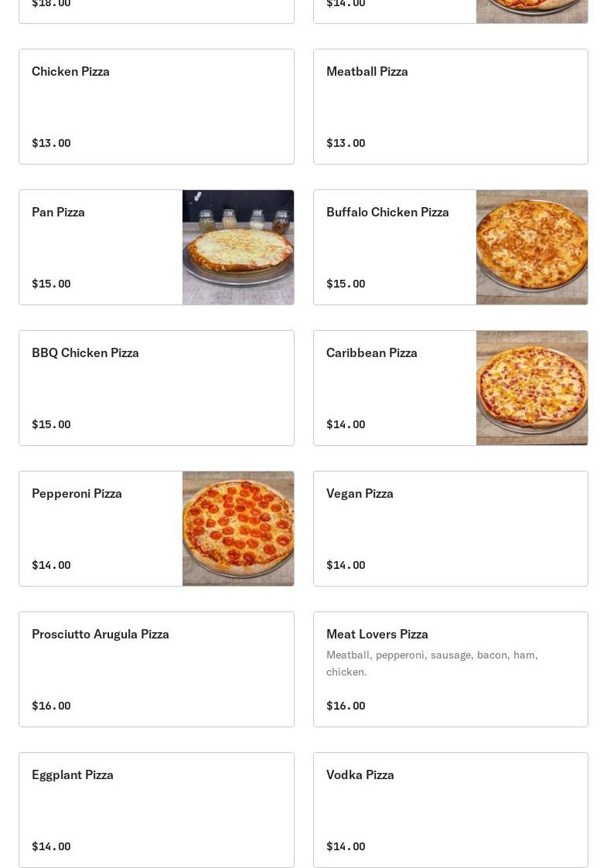Image resolution: width=607 pixels, height=868 pixels.
Task: Open Prosciutto Arugula Pizza item
Action: click(156, 669)
